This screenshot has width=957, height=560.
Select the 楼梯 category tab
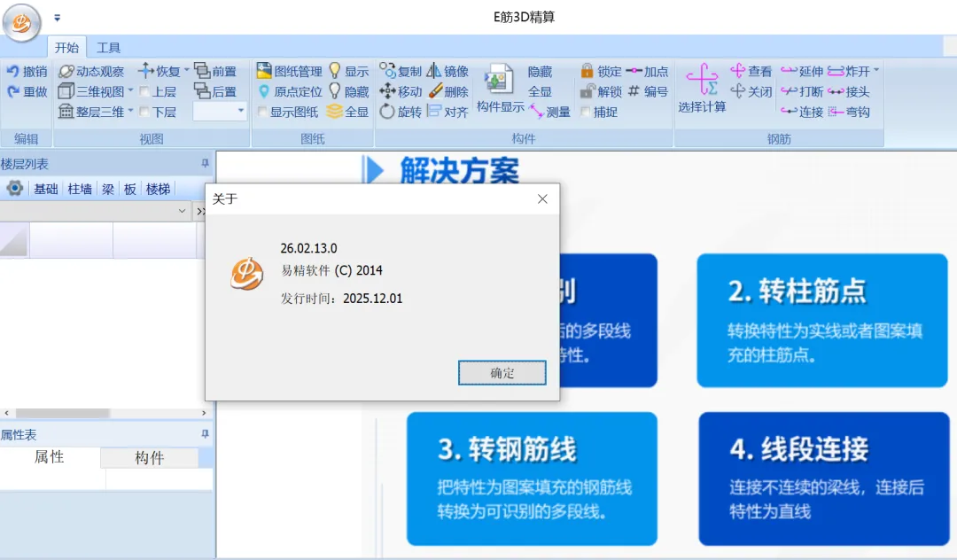click(x=158, y=189)
